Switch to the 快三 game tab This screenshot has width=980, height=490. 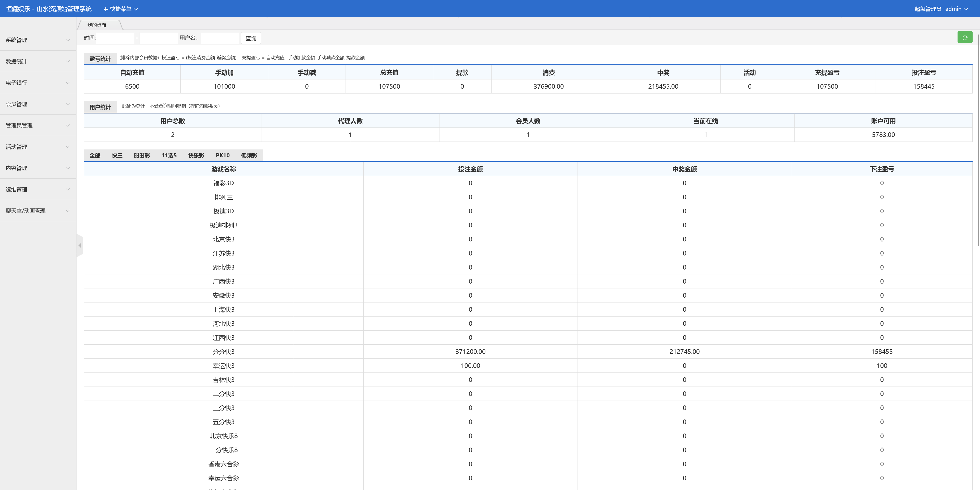[x=117, y=155]
